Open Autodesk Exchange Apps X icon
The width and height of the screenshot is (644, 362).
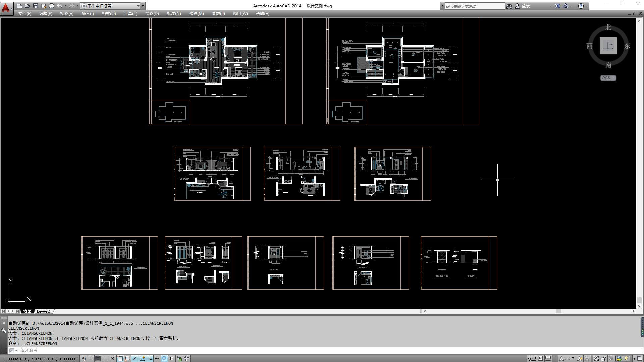coord(557,6)
